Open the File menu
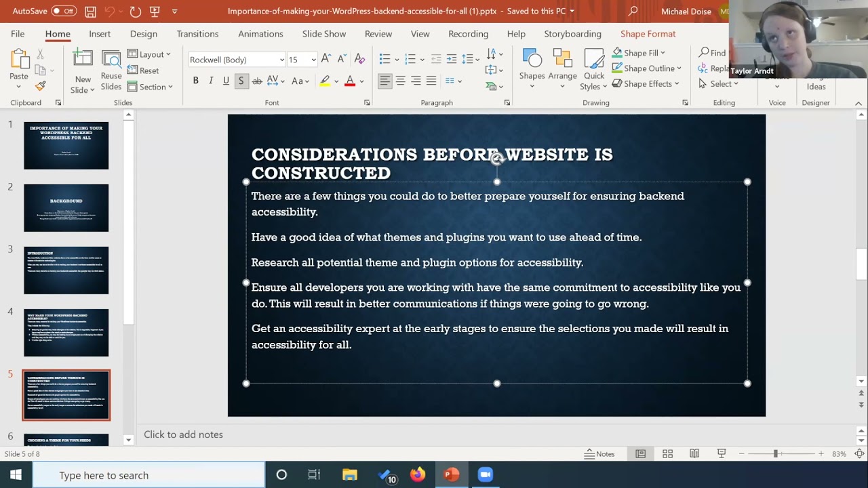The image size is (868, 488). (x=18, y=34)
